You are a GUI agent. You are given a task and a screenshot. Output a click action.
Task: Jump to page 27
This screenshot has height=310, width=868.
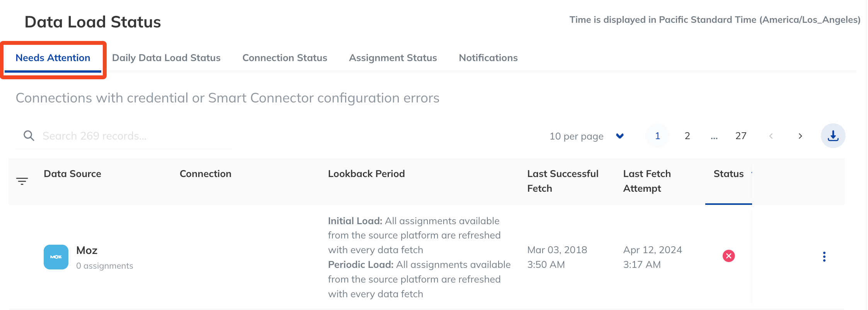coord(741,136)
